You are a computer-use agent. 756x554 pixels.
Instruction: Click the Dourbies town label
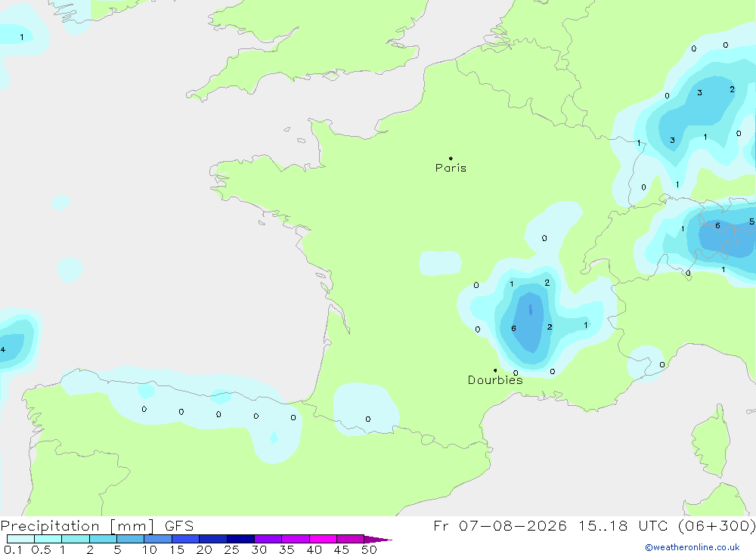495,380
